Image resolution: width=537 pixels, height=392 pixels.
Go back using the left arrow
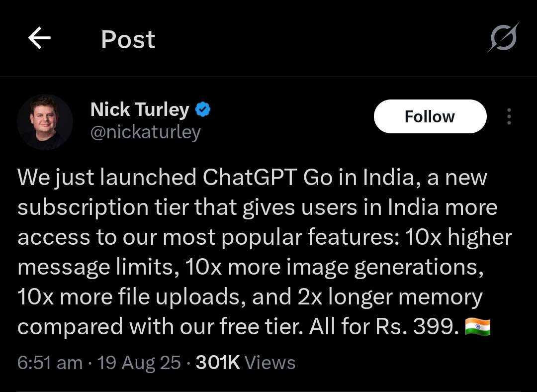point(40,39)
